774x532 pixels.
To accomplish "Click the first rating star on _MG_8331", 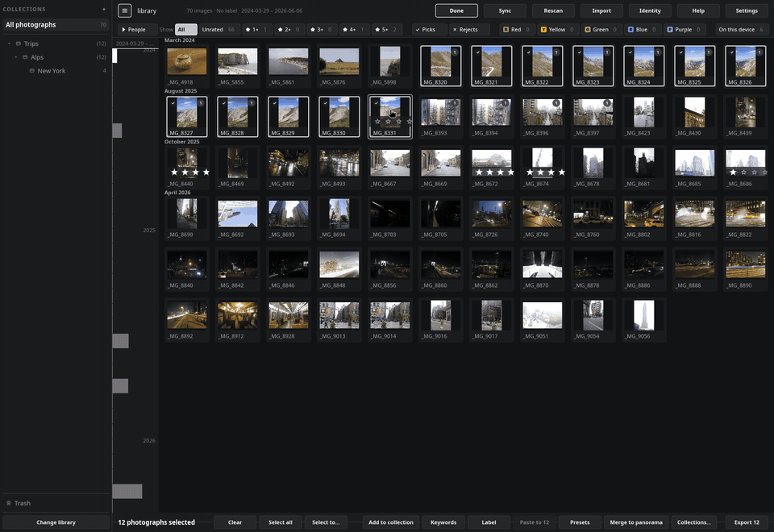I will click(x=377, y=122).
